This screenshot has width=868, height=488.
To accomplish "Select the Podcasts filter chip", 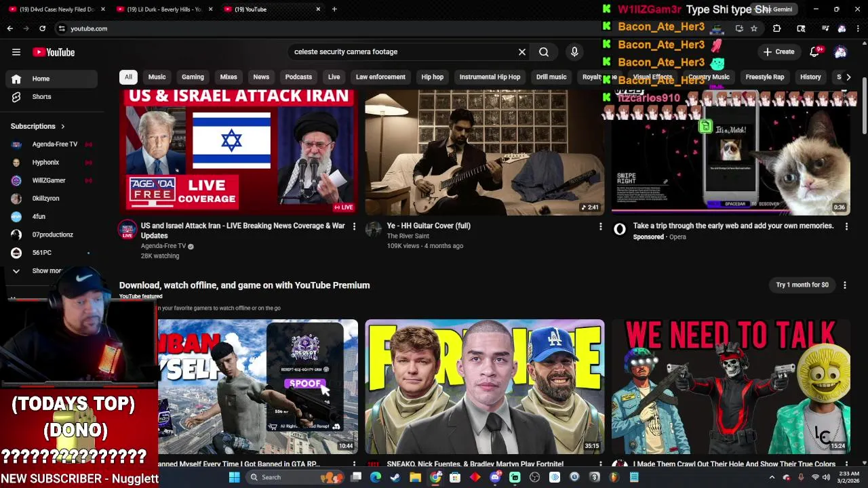I will click(x=298, y=77).
